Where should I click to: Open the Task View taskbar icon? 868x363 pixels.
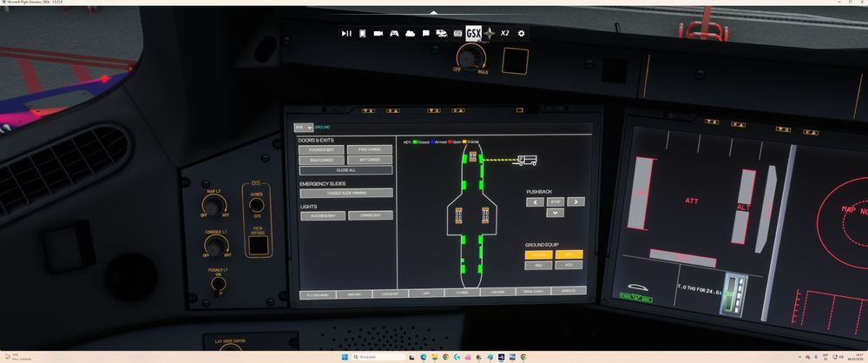click(412, 357)
